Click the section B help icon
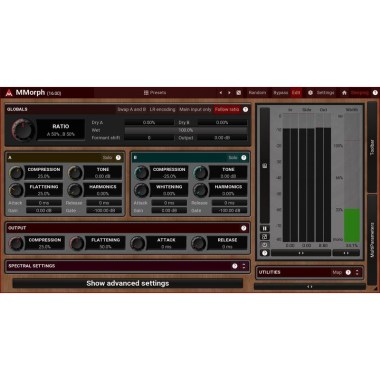The image size is (380, 380). (244, 157)
